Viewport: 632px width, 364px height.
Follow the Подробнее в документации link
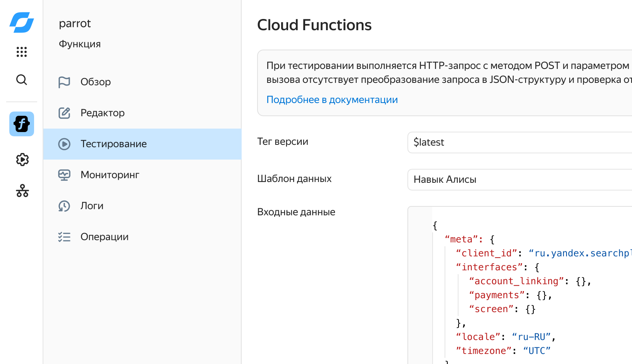pyautogui.click(x=332, y=100)
